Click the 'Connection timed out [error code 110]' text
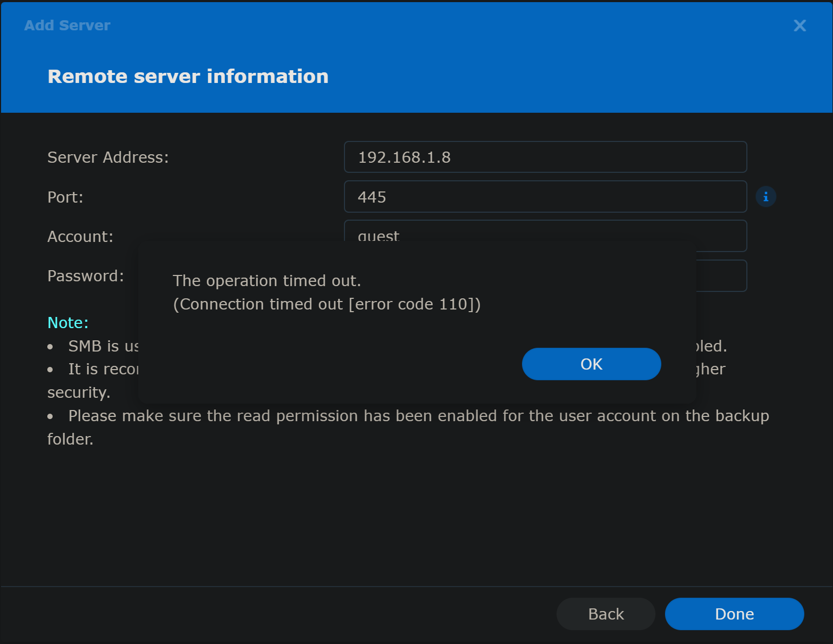The height and width of the screenshot is (644, 833). tap(327, 304)
